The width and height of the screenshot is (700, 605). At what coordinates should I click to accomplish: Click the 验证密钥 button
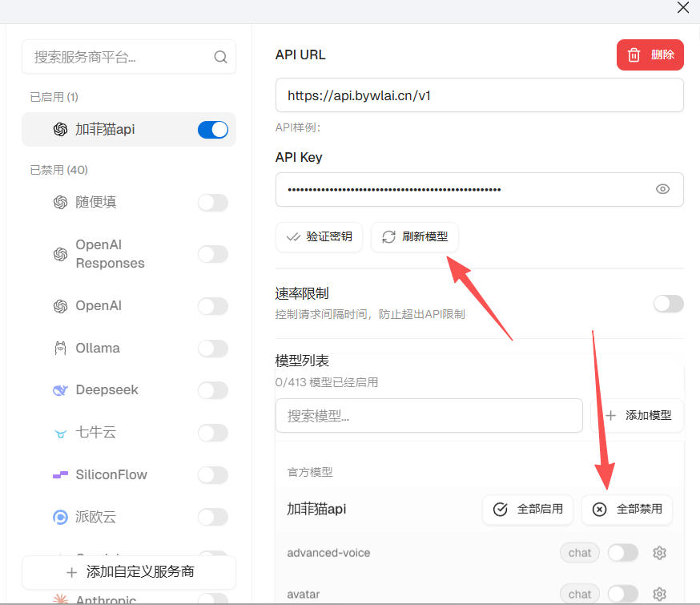[319, 237]
